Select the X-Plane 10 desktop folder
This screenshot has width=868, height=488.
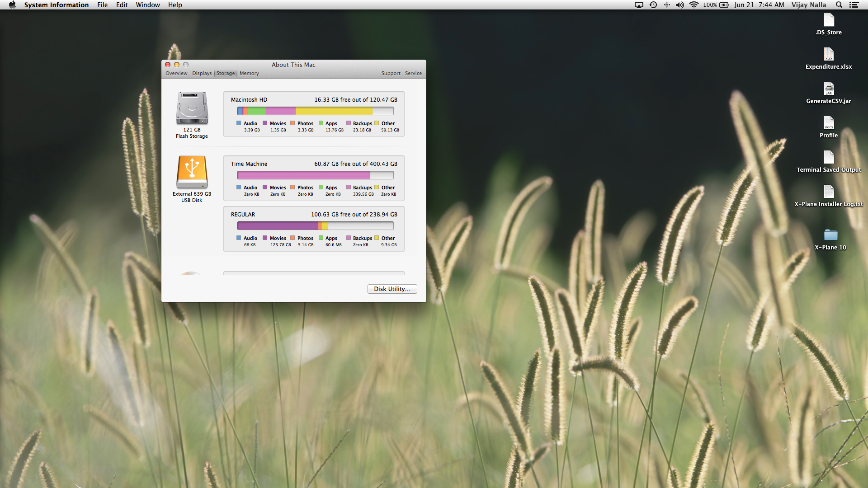(x=830, y=239)
